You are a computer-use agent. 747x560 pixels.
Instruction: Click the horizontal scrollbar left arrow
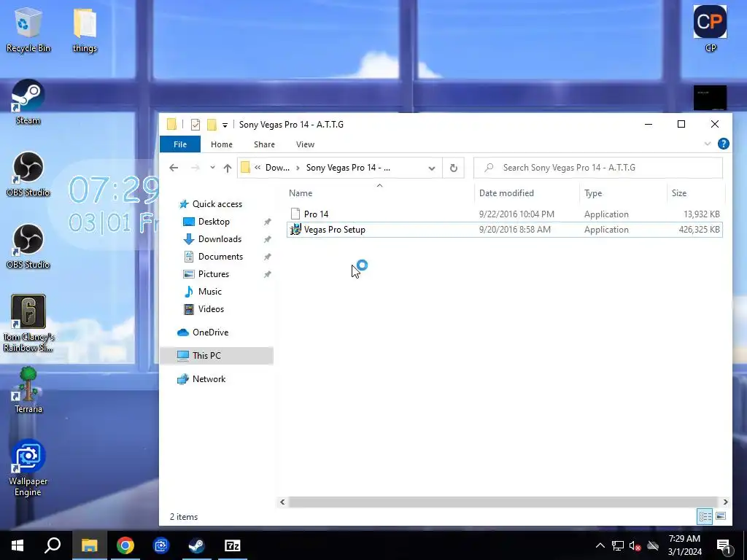point(282,502)
